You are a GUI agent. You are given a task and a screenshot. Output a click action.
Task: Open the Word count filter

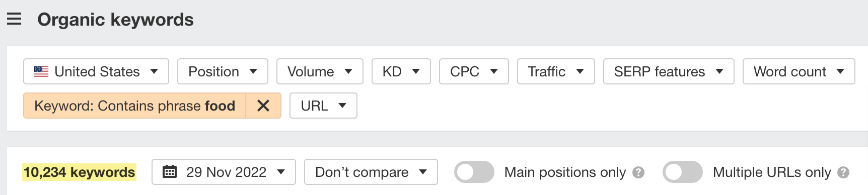click(799, 71)
